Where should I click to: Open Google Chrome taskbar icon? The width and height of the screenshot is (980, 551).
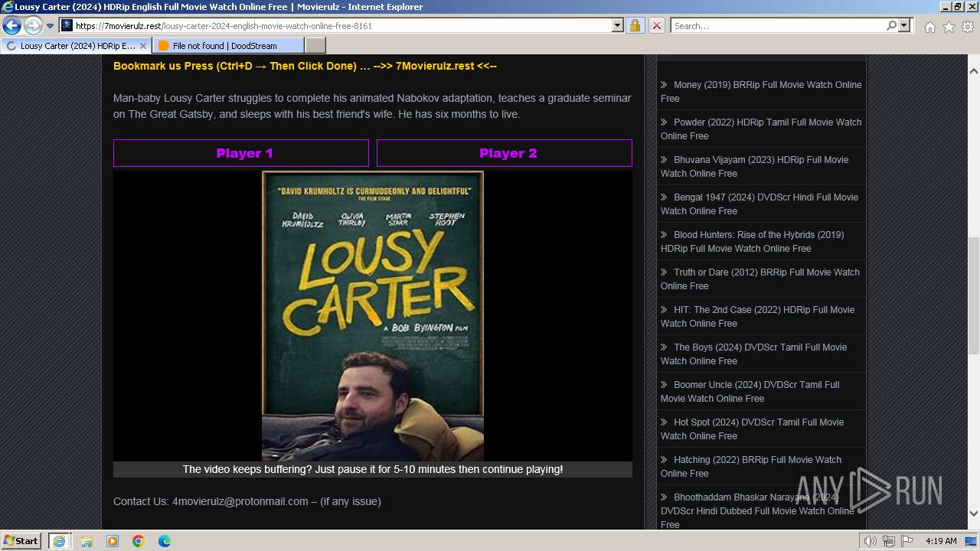(x=139, y=541)
